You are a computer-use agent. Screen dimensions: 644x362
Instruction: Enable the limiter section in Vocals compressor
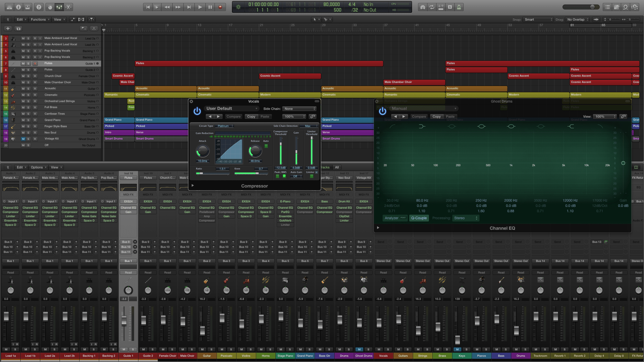[x=312, y=176]
